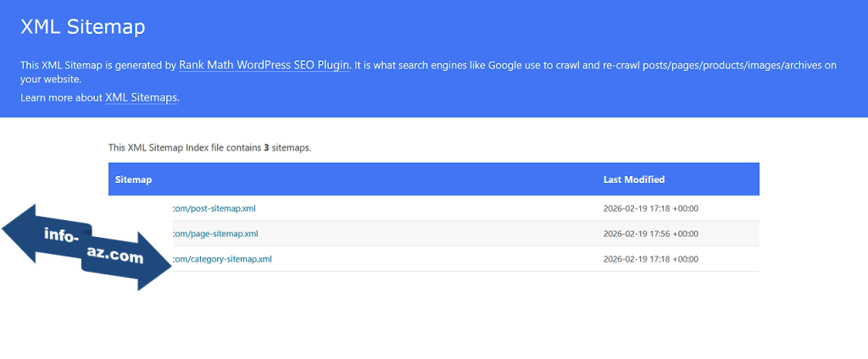Click the XML Sitemap page heading
This screenshot has height=359, width=868.
click(82, 27)
